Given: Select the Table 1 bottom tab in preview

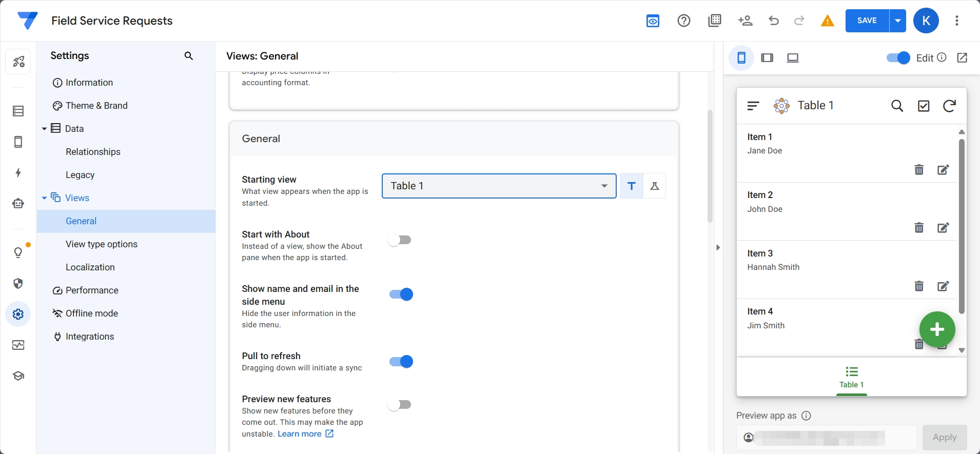Looking at the screenshot, I should click(x=852, y=378).
